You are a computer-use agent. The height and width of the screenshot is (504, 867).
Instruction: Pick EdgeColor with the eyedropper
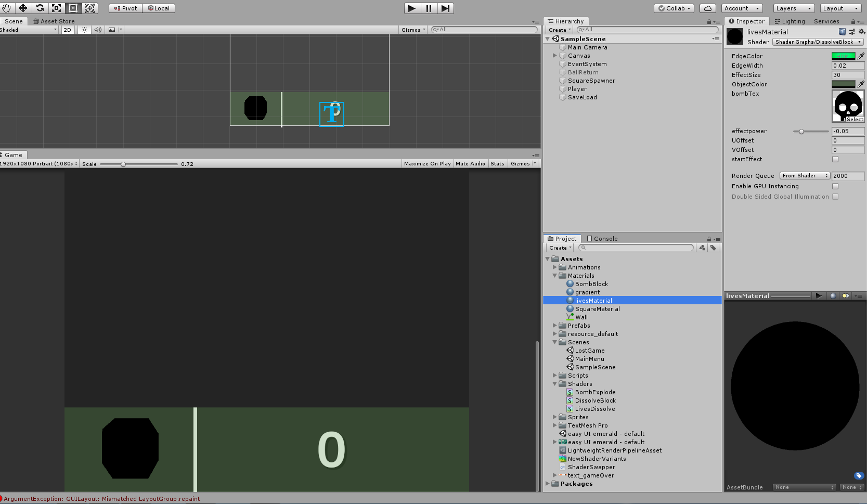pyautogui.click(x=861, y=56)
